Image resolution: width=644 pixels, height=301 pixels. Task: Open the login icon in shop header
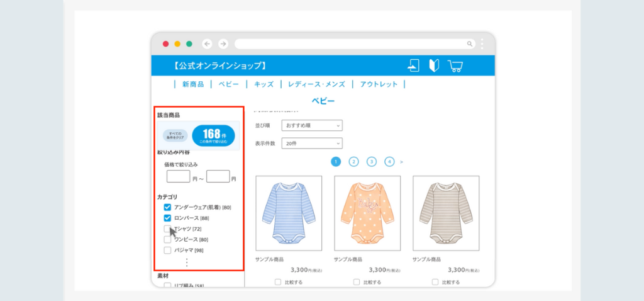click(414, 65)
